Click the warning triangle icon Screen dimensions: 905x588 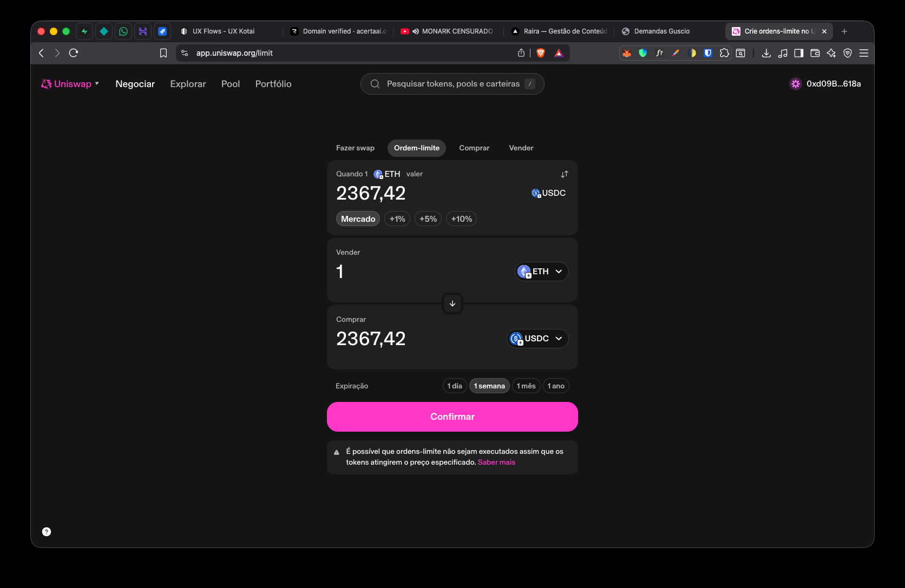(x=337, y=452)
